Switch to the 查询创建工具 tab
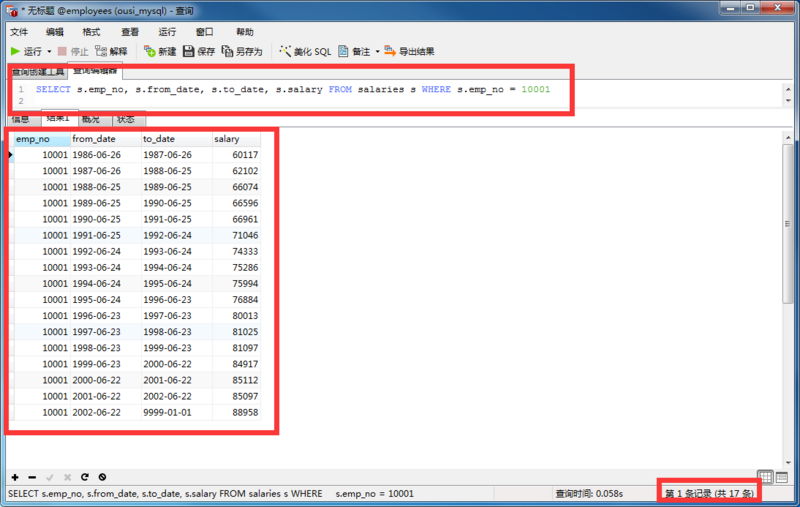The image size is (800, 507). point(37,71)
